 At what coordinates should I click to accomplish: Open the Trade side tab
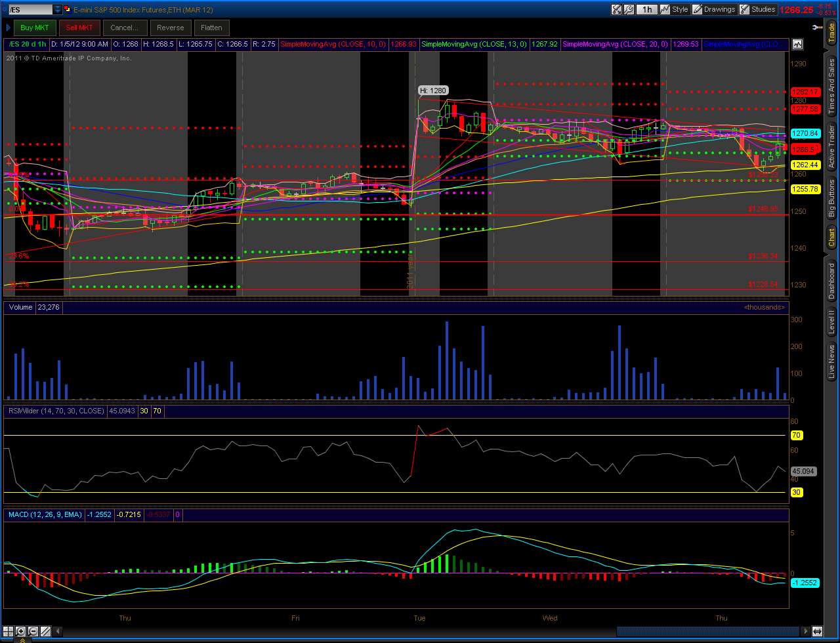point(831,33)
